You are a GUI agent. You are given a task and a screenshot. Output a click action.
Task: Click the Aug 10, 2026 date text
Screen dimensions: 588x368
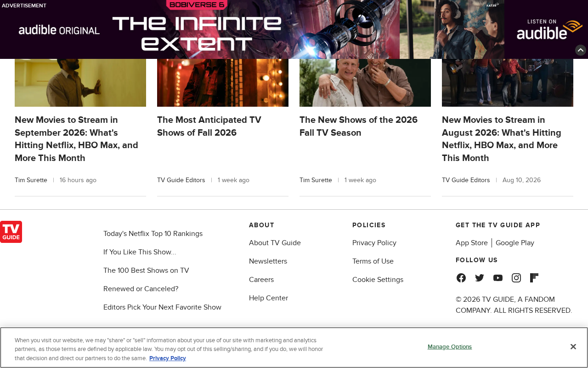[x=521, y=180]
